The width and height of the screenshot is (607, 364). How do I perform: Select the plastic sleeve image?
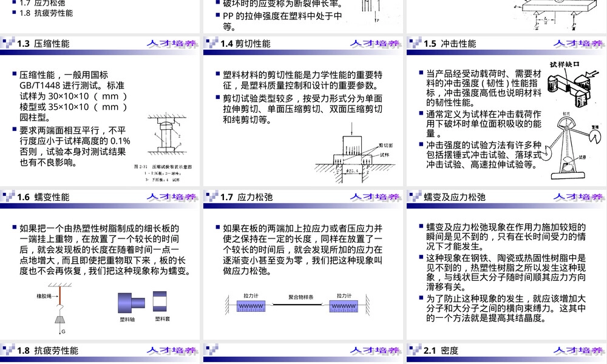coord(160,302)
